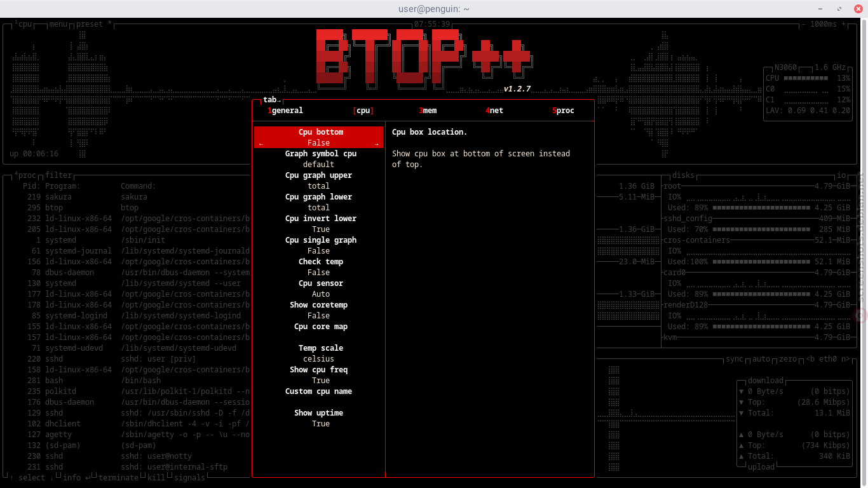Toggle Show uptime setting

[318, 418]
